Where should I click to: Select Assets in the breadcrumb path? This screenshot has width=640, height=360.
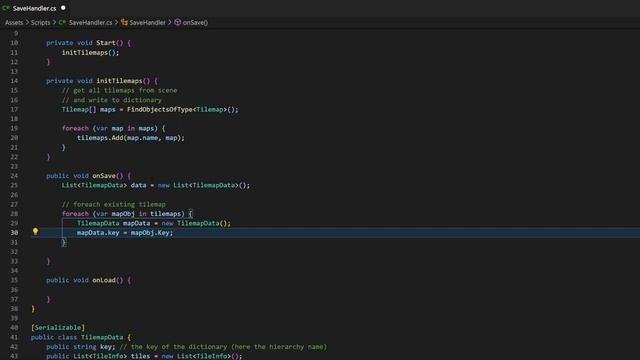point(14,22)
